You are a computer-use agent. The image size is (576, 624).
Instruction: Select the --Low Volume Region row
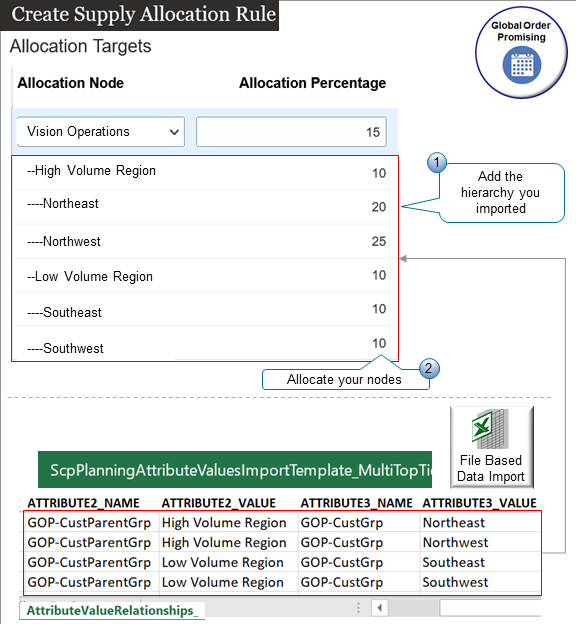pos(205,275)
